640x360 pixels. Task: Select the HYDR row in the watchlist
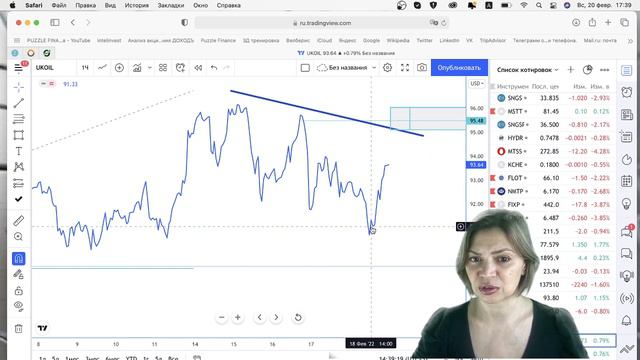pos(553,138)
